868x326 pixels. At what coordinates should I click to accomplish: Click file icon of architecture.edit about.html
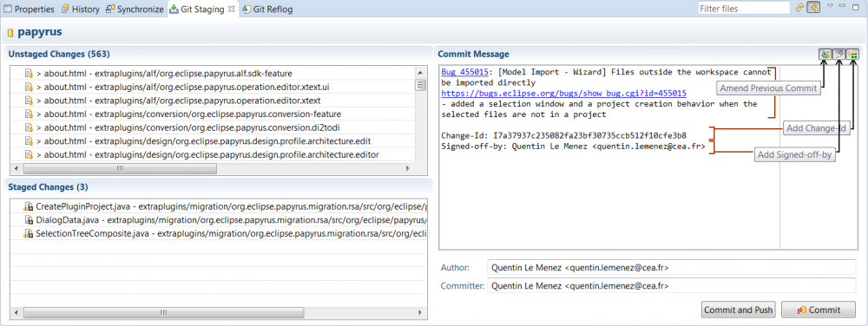[x=29, y=141]
